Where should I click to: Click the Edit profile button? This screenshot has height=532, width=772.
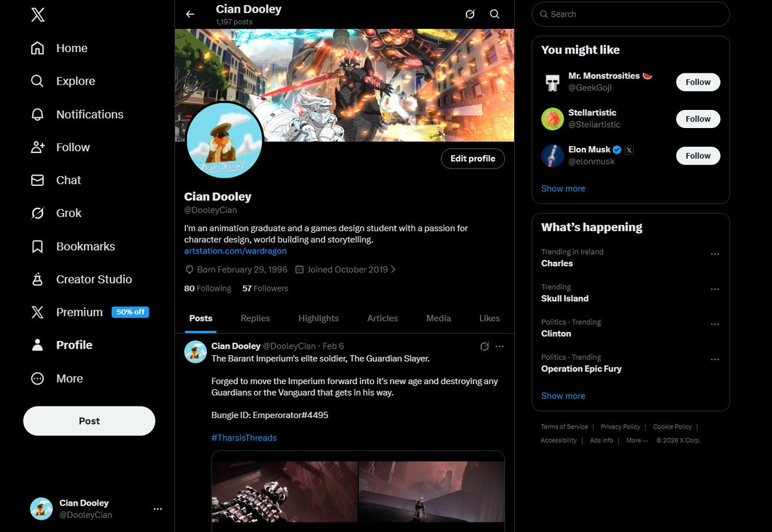[x=473, y=158]
